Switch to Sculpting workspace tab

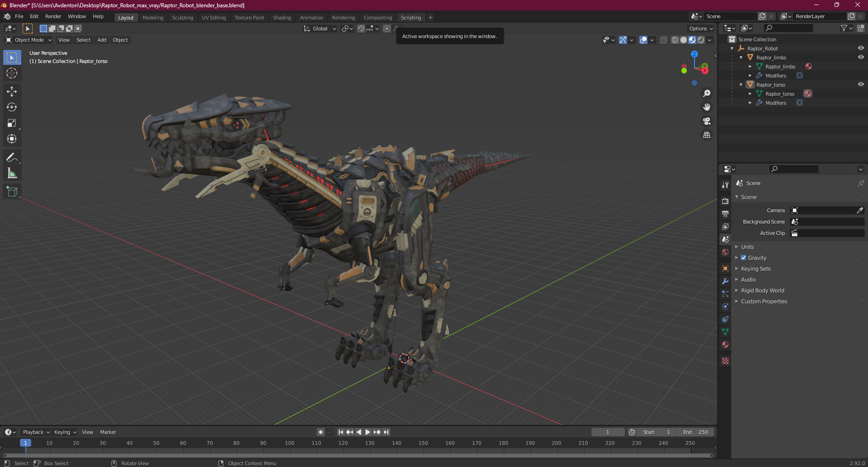point(183,18)
